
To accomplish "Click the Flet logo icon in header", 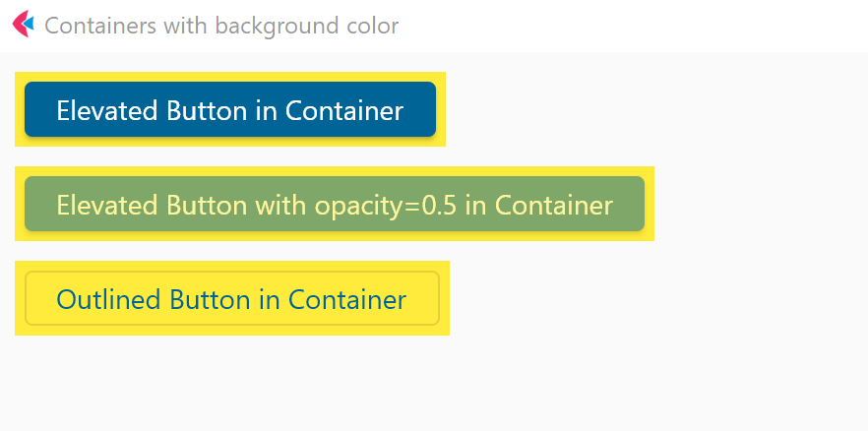I will [x=23, y=25].
